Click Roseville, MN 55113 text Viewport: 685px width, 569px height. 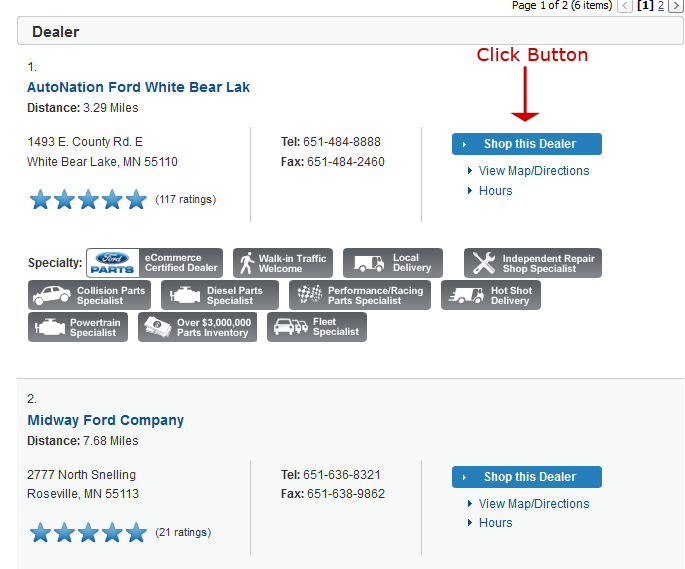coord(83,494)
